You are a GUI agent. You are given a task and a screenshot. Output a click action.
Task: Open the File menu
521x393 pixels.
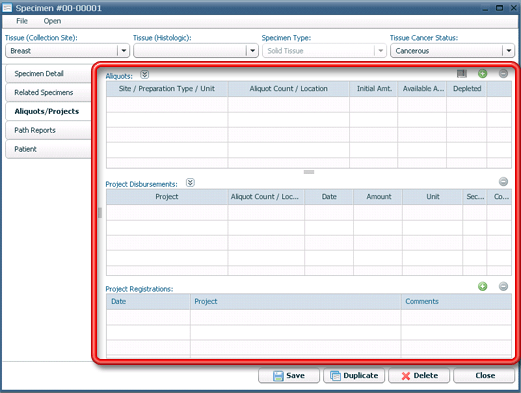pos(22,21)
